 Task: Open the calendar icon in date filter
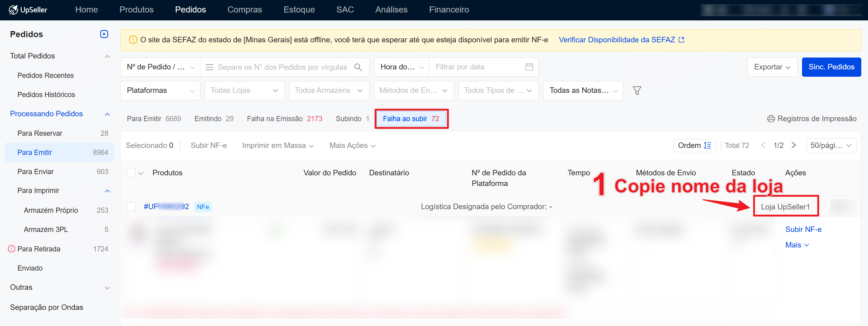[529, 67]
